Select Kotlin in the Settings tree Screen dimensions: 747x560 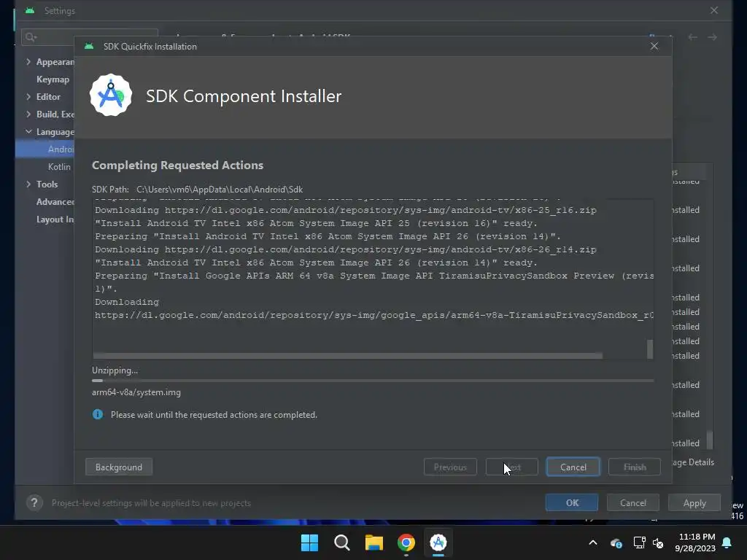tap(59, 167)
